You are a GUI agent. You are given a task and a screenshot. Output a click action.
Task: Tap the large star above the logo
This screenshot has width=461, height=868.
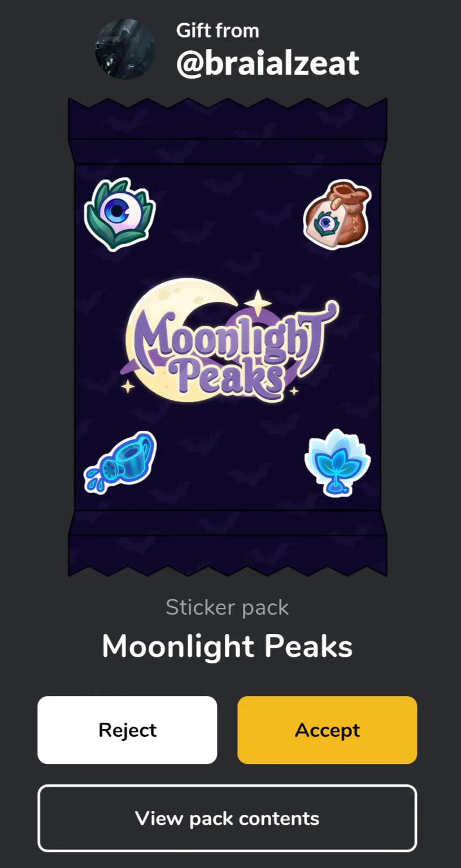(x=258, y=304)
